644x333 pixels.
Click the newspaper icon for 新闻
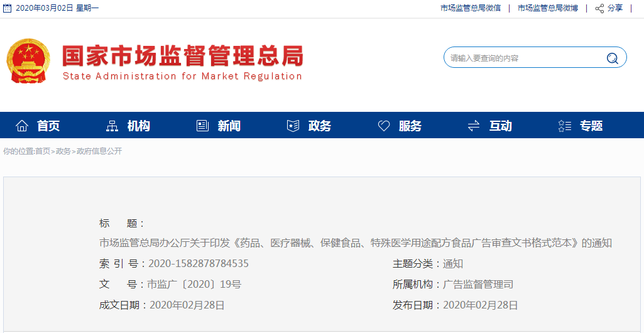pyautogui.click(x=202, y=126)
